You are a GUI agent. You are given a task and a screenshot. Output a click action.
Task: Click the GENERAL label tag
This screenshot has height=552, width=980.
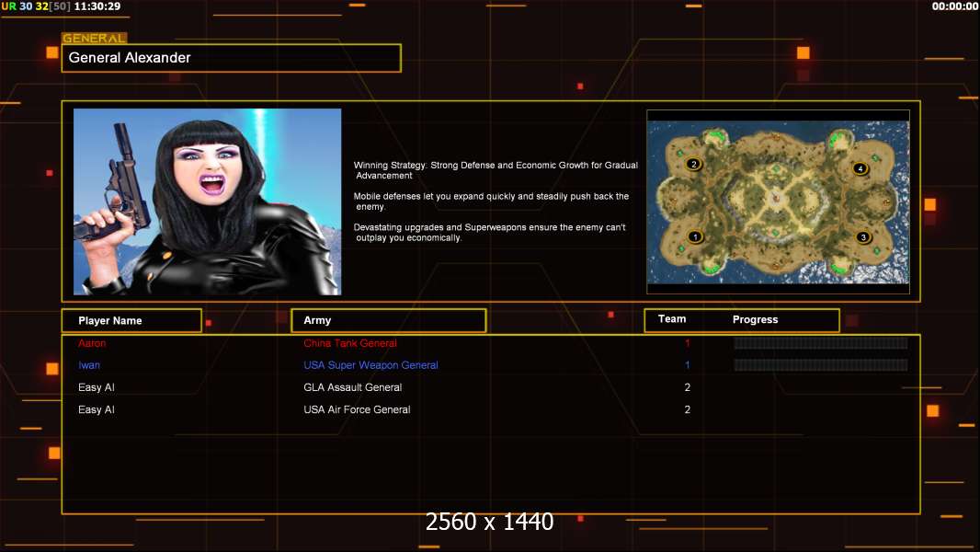[95, 38]
